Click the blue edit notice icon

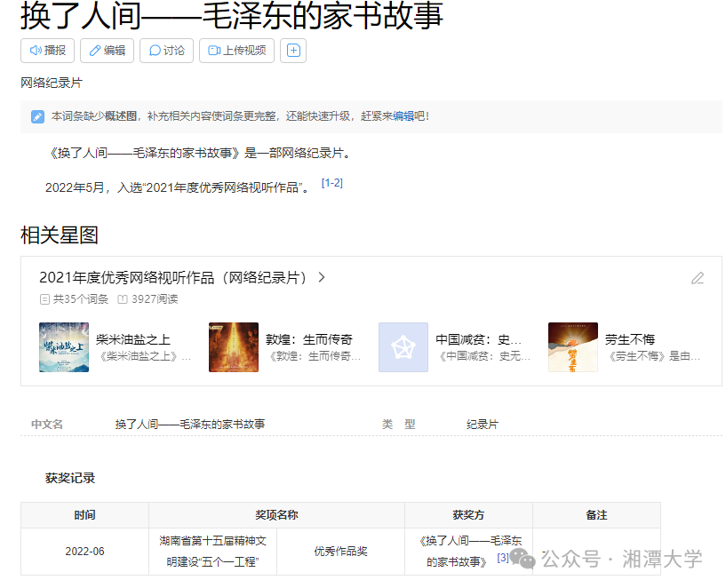point(37,116)
